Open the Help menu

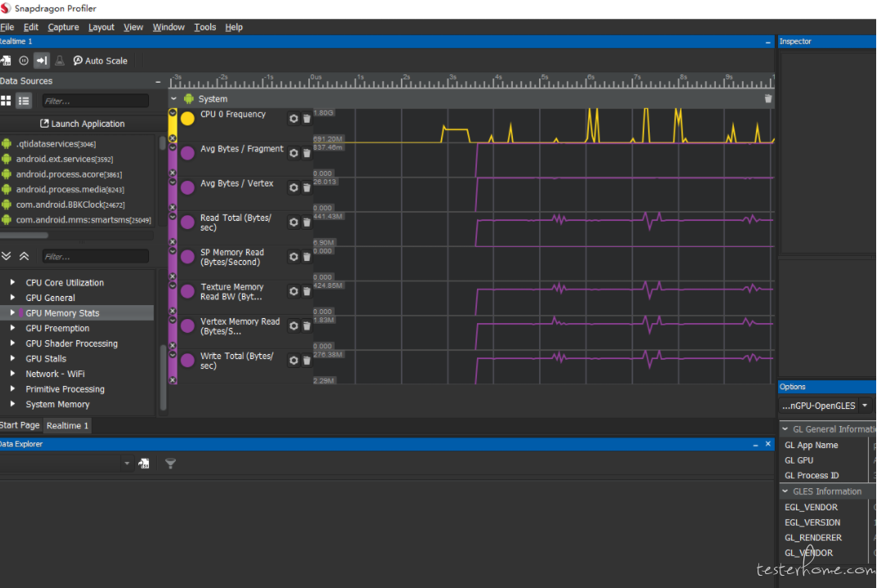point(234,27)
